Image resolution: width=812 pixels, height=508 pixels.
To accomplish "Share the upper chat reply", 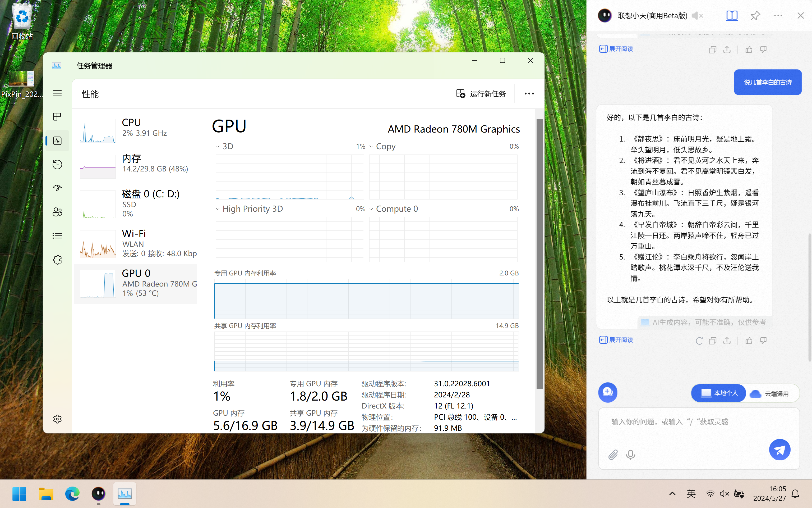I will point(727,50).
